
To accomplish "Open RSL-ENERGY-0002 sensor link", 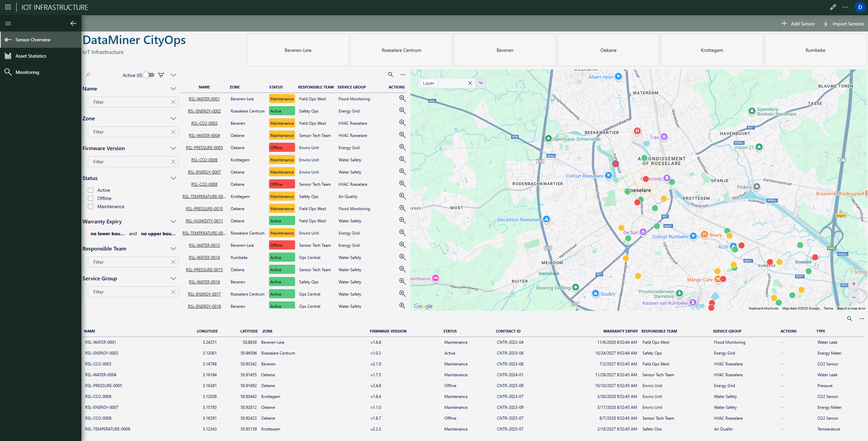I will [x=204, y=111].
